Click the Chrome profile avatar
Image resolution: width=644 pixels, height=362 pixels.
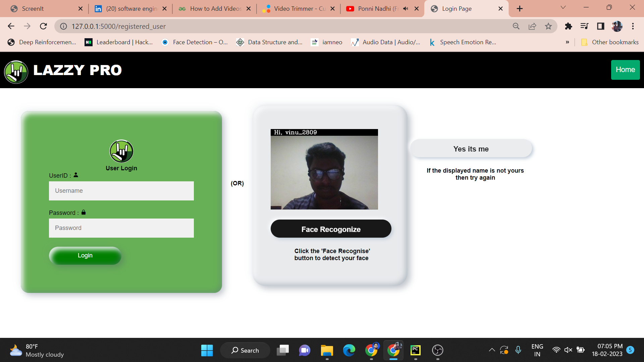(x=617, y=26)
